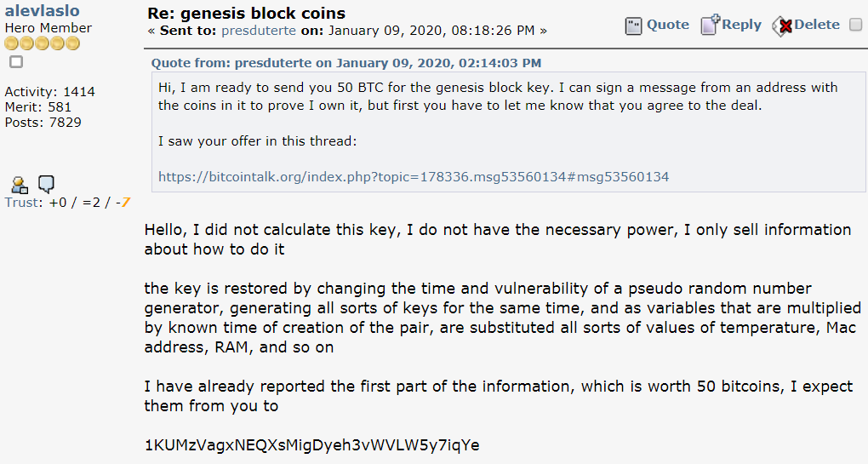
Task: Click the speech balloon icon under the profile
Action: point(46,184)
